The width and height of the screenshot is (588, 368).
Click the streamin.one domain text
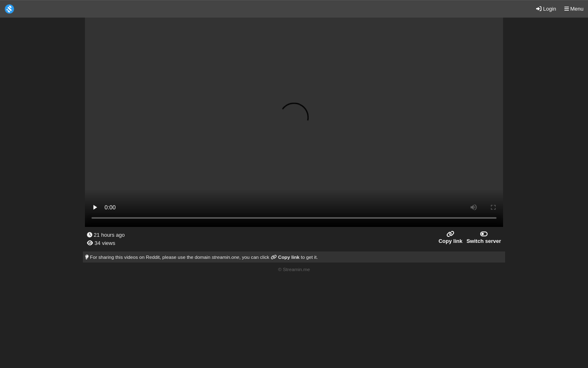pos(225,257)
